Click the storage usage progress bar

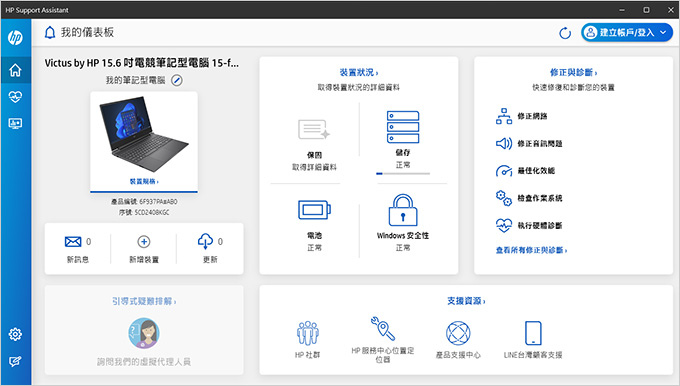pos(403,173)
